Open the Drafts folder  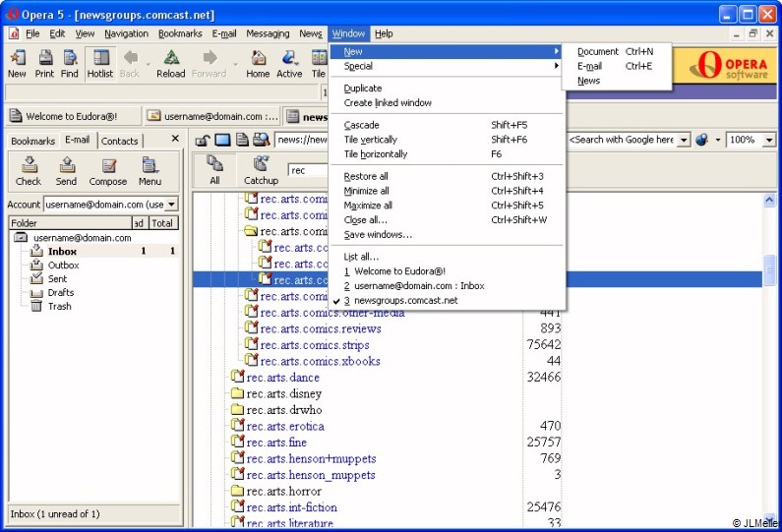(x=61, y=293)
